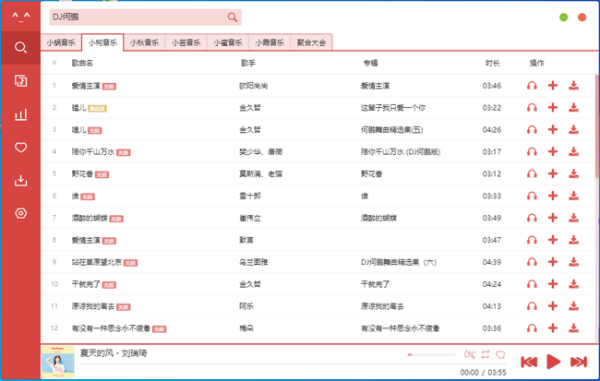Switch to the 小芸音乐 tab

point(186,42)
